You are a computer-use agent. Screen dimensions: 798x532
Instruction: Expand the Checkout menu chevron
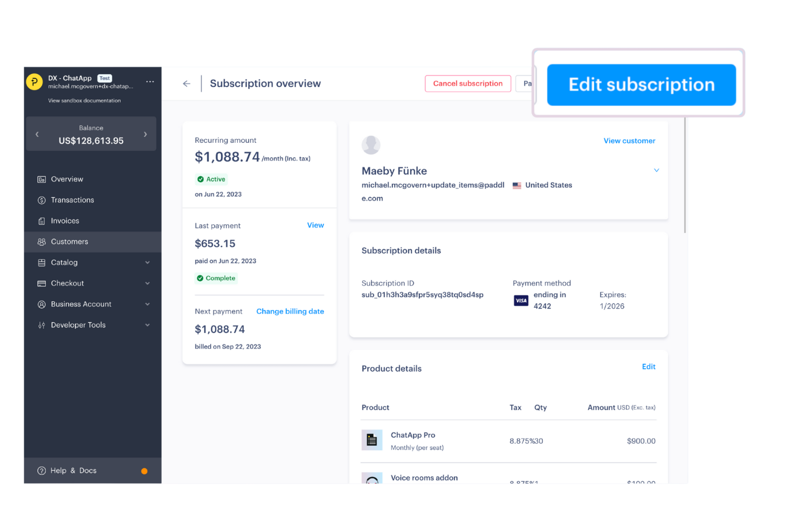pyautogui.click(x=148, y=284)
